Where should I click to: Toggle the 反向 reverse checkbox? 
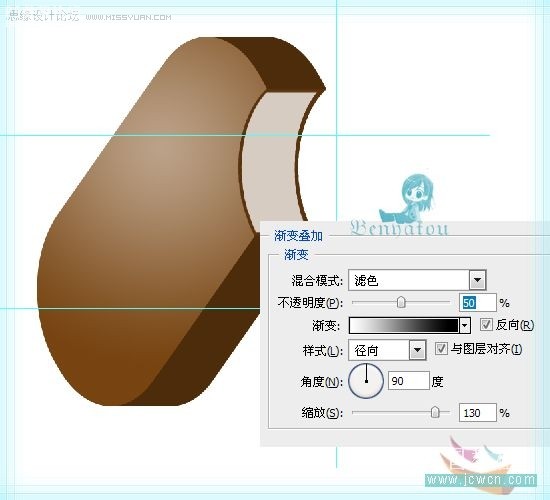pos(486,325)
